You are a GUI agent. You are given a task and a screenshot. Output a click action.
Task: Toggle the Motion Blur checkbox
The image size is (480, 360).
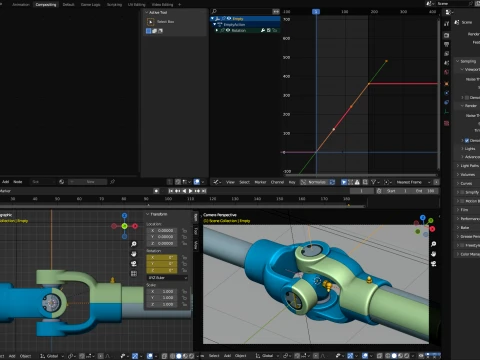(462, 201)
